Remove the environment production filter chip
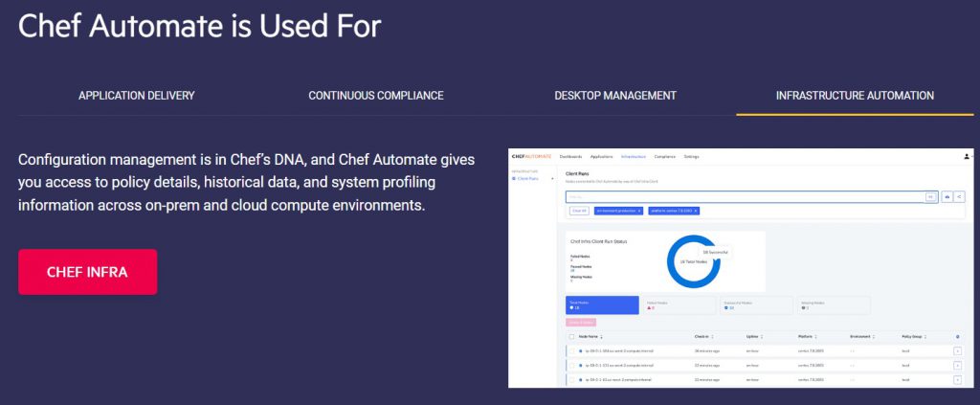 pyautogui.click(x=639, y=211)
